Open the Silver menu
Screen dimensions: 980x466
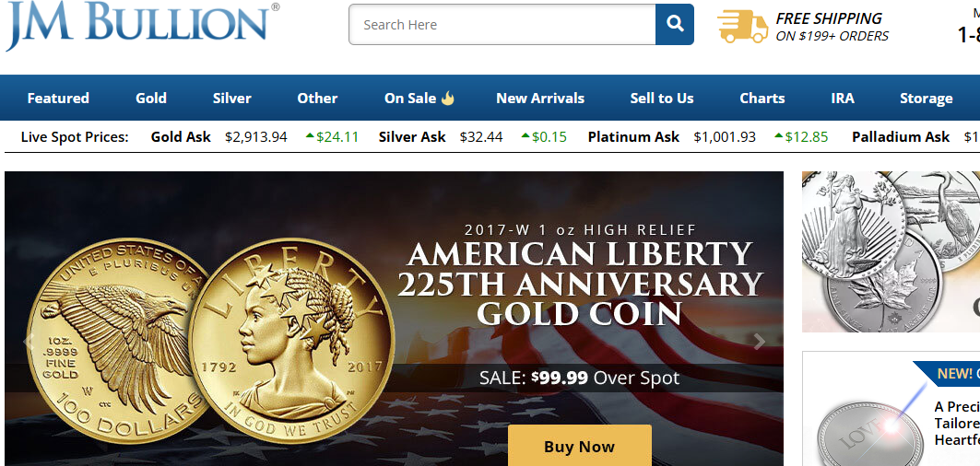pos(232,98)
